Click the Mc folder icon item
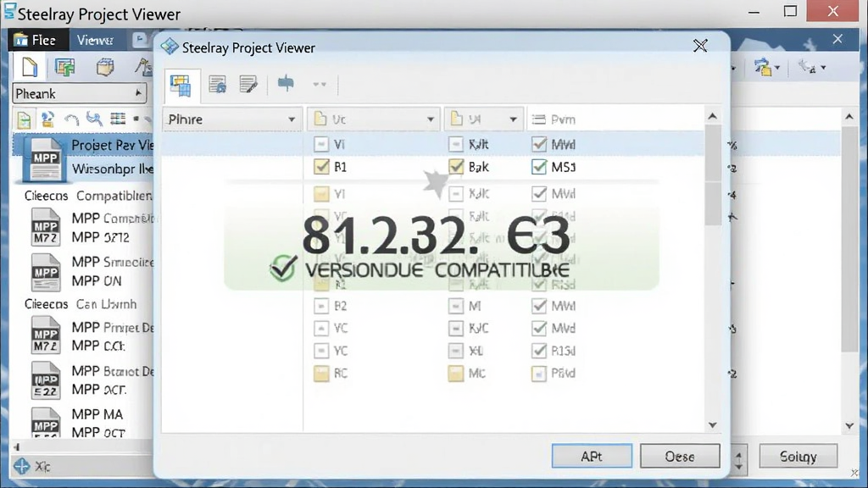 tap(455, 374)
